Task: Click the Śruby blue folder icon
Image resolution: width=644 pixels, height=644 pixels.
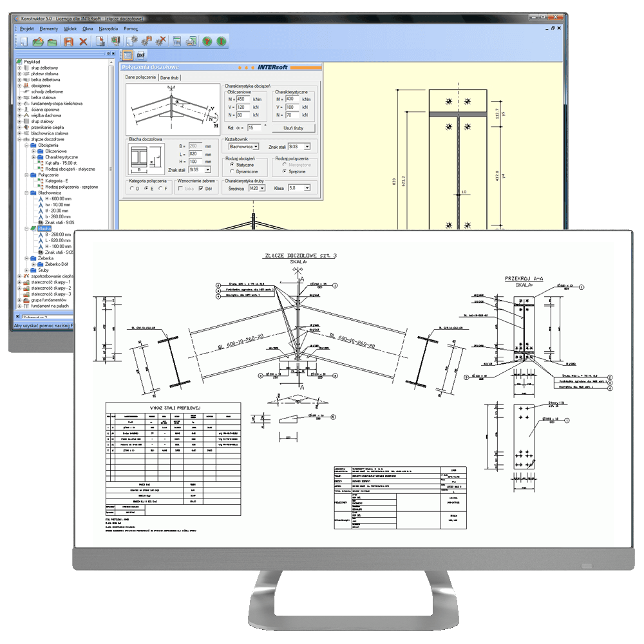Action: pyautogui.click(x=33, y=270)
